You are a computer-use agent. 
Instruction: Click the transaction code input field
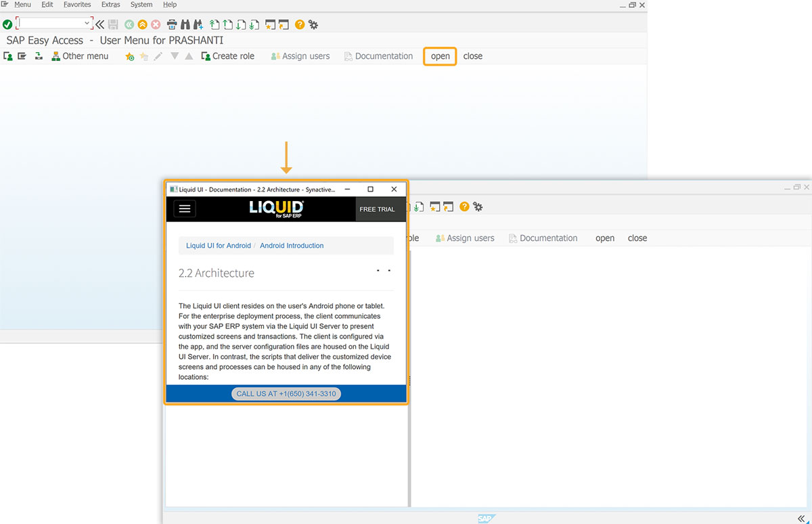50,24
